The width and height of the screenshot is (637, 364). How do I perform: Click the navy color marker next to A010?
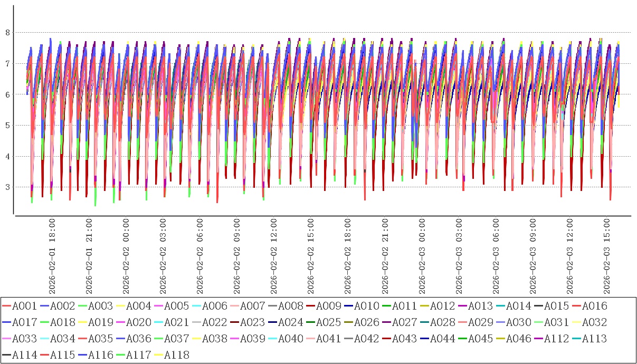349,306
